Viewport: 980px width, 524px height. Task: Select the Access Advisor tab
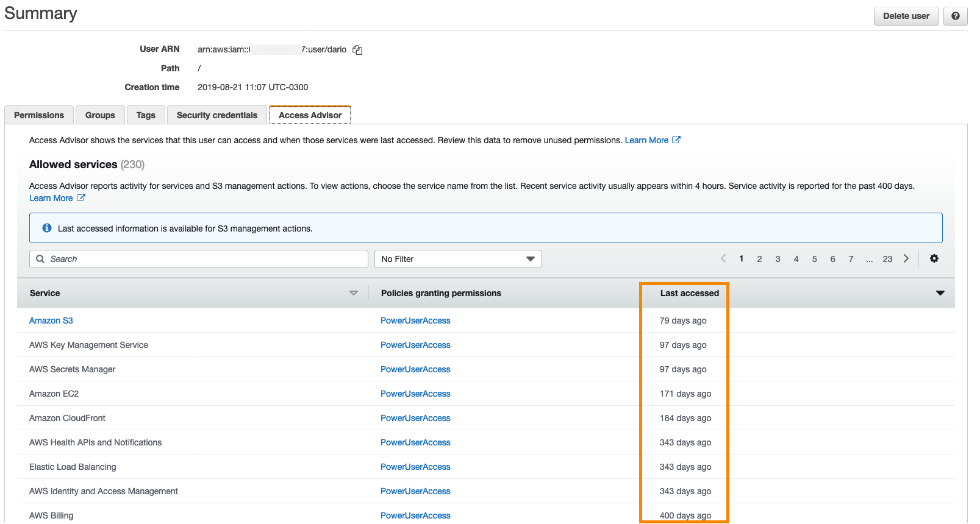point(310,115)
